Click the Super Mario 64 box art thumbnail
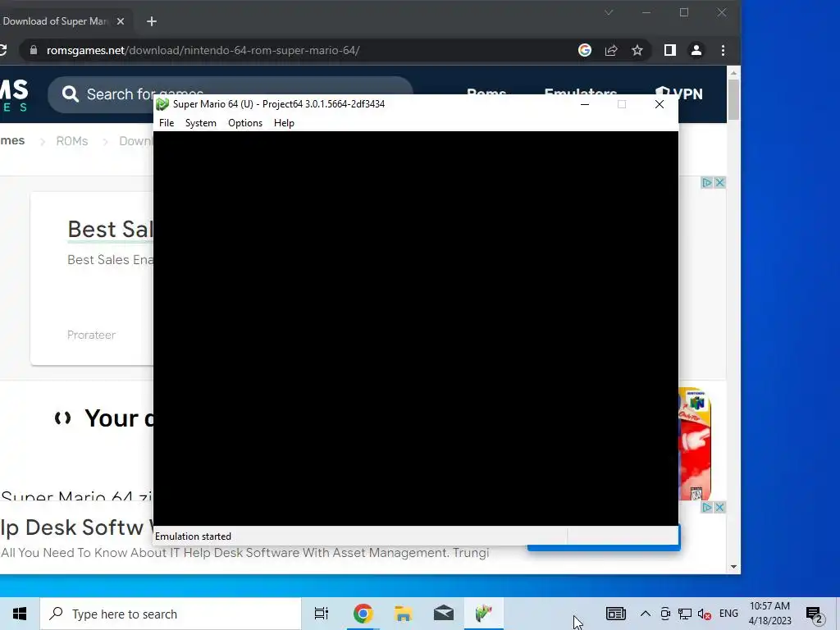This screenshot has width=840, height=630. [695, 444]
